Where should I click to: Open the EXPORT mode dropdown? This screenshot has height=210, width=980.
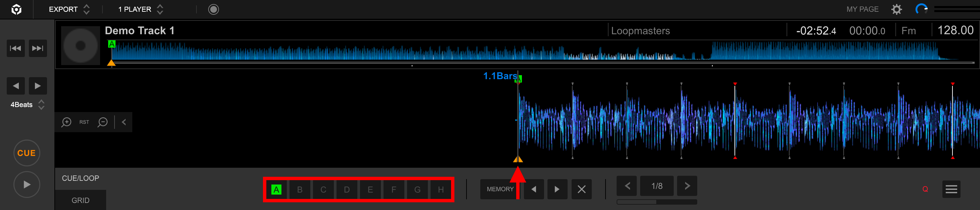coord(69,9)
